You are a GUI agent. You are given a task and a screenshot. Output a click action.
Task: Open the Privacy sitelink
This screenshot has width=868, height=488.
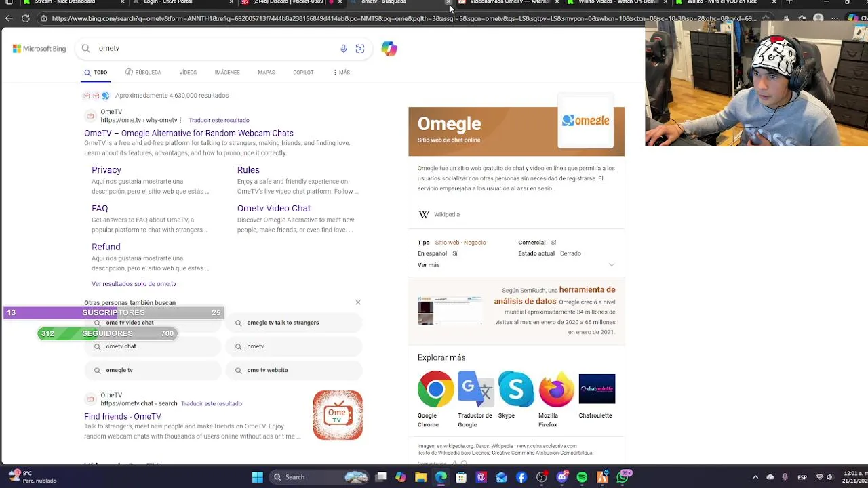[x=106, y=170]
